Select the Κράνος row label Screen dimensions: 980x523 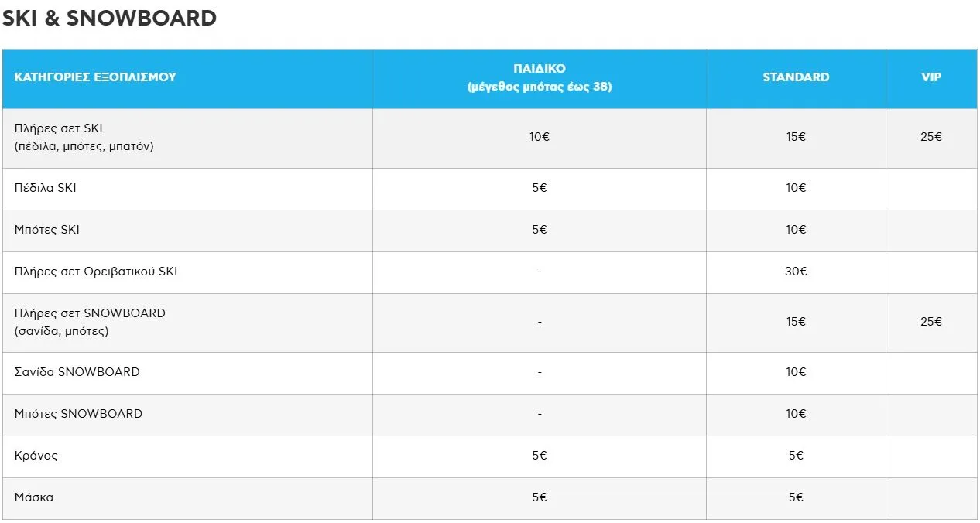pos(36,456)
